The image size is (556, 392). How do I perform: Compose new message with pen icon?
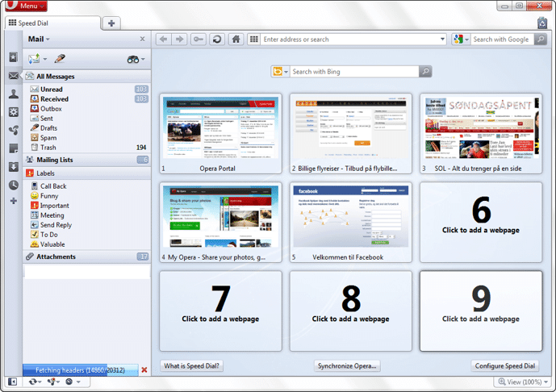[x=60, y=59]
